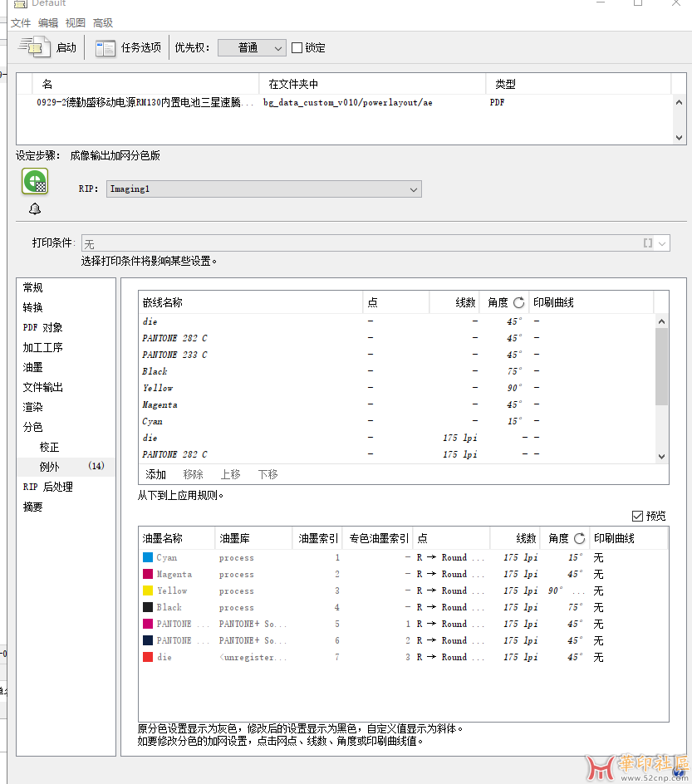Click the red die ink swatch
This screenshot has width=692, height=784.
(148, 657)
